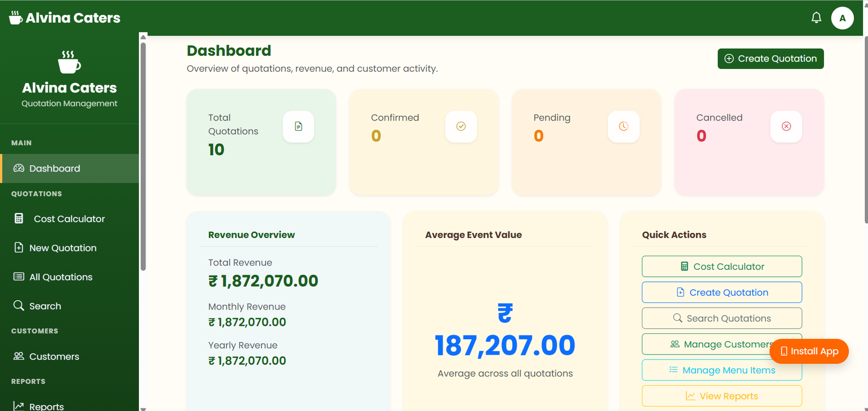
Task: Click the Revenue Overview heading
Action: coord(252,235)
